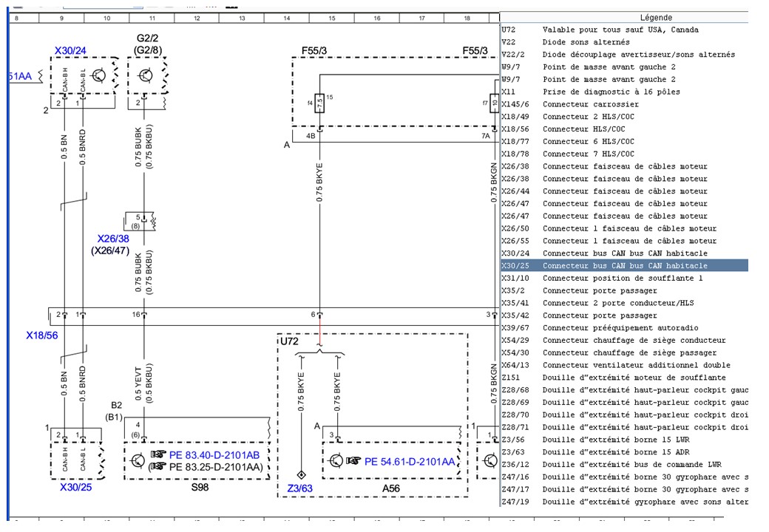
Task: Click the U72 validity box label
Action: click(289, 341)
